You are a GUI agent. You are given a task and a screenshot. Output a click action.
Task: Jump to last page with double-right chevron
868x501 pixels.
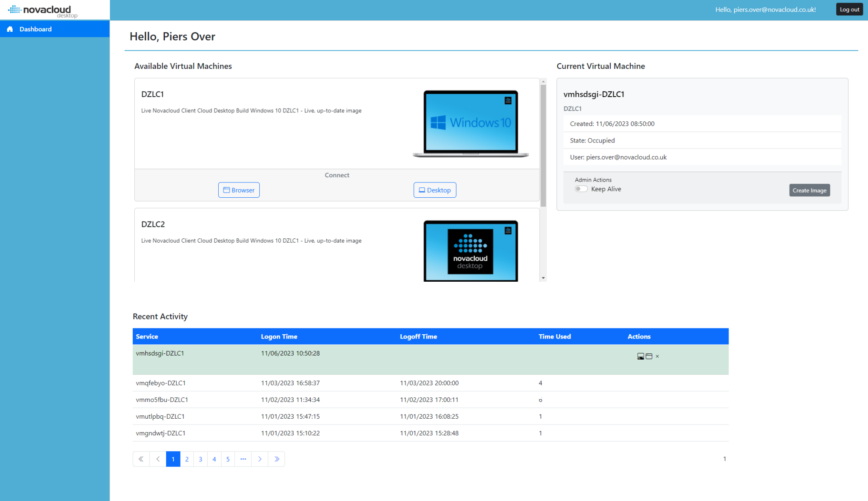(x=276, y=459)
